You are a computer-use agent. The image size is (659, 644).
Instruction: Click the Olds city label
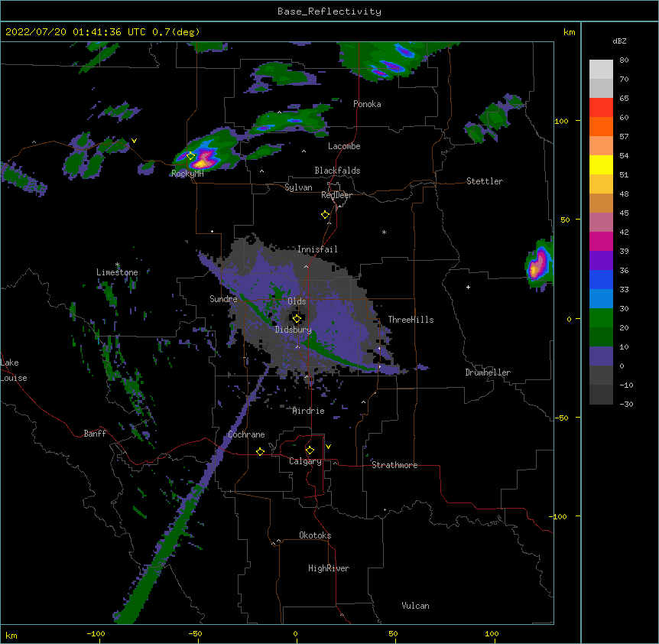(x=297, y=301)
